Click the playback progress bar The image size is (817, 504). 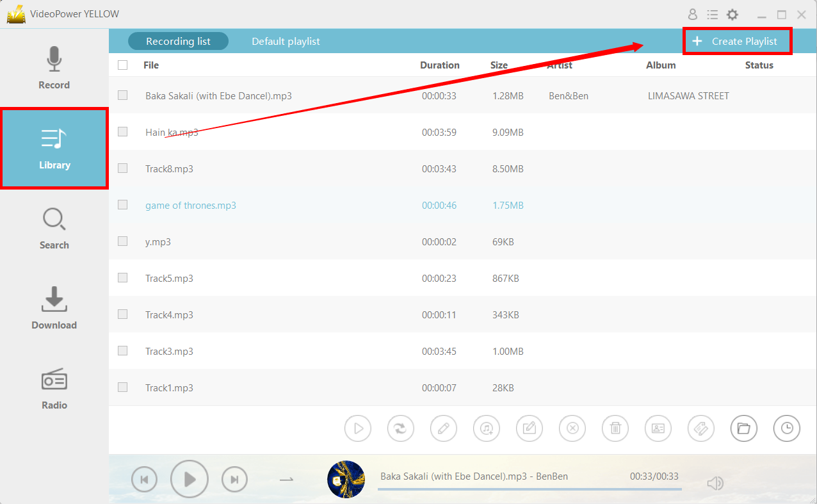529,489
